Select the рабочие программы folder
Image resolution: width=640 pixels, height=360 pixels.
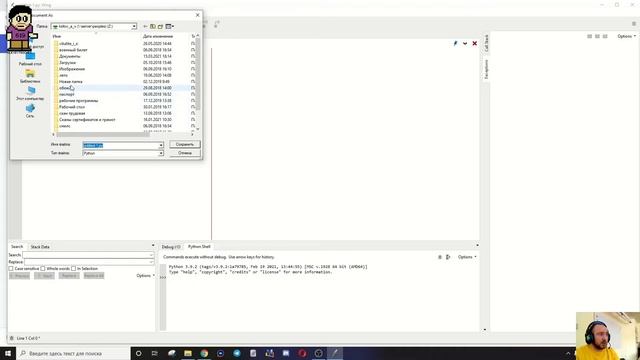78,101
